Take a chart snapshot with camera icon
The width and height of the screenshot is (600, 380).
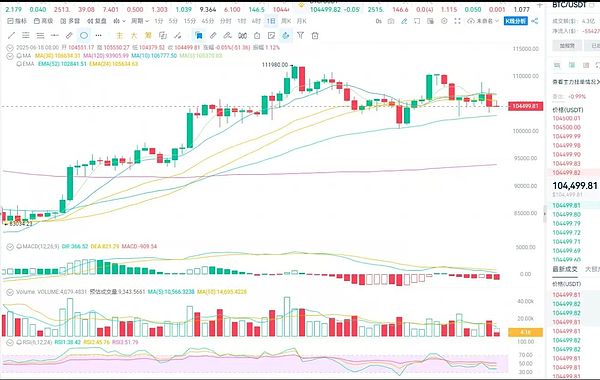click(x=391, y=21)
